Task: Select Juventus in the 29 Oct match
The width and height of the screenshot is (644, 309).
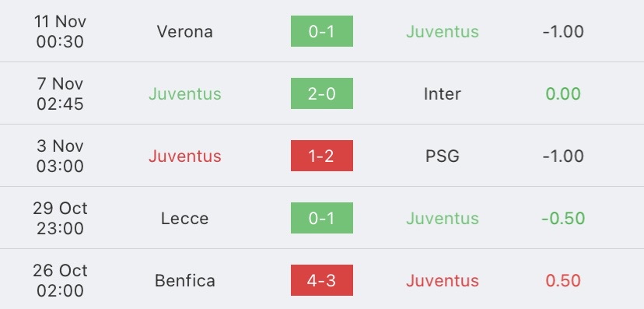Action: point(443,218)
